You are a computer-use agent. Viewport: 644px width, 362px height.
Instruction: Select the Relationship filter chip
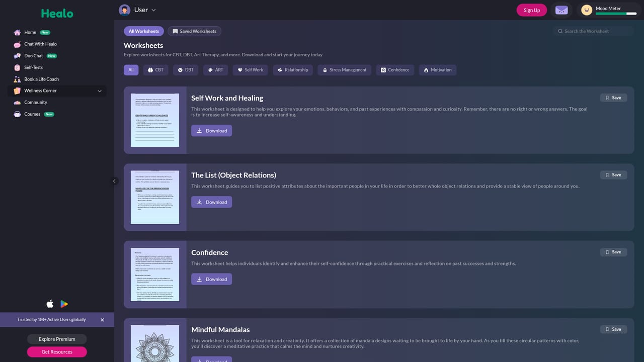click(x=293, y=70)
